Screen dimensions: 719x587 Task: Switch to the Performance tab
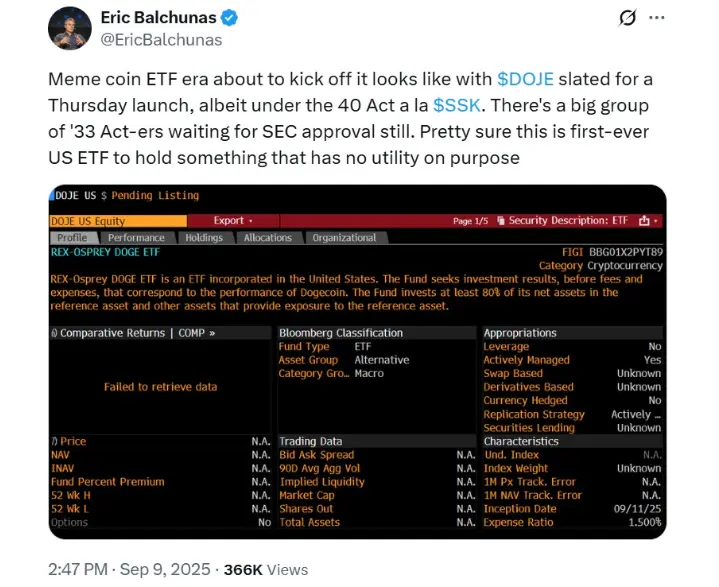[136, 238]
